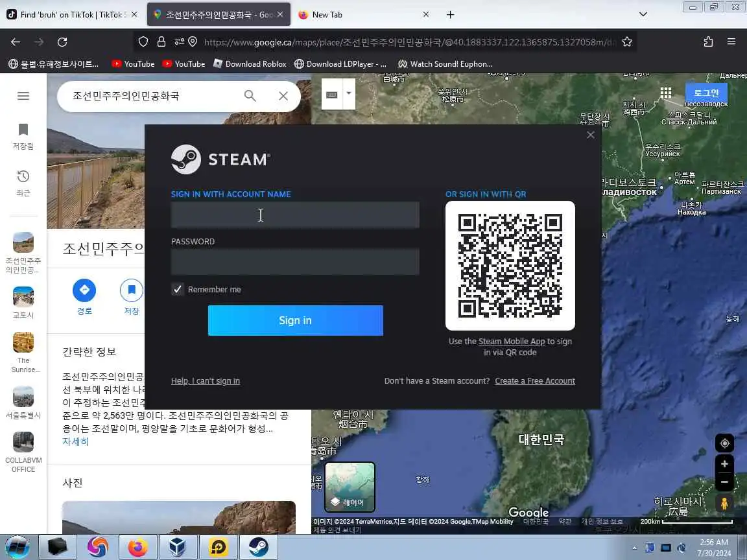Open Recents in Maps sidebar
This screenshot has width=747, height=560.
[23, 183]
